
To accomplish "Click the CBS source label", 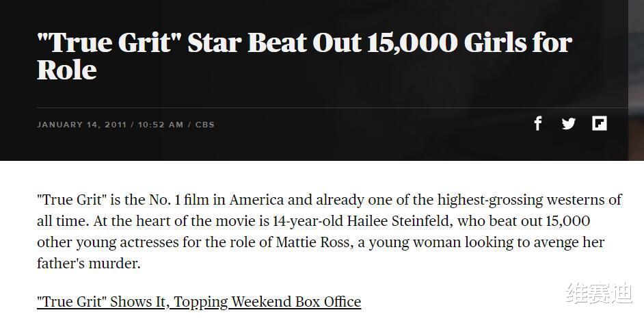I will tap(205, 125).
